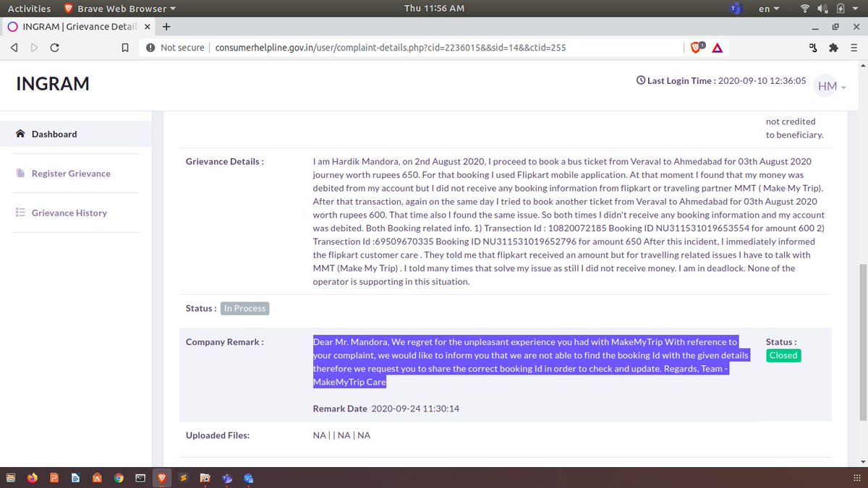Launch Firefox from the taskbar
Screen dimensions: 868x488
(33, 478)
